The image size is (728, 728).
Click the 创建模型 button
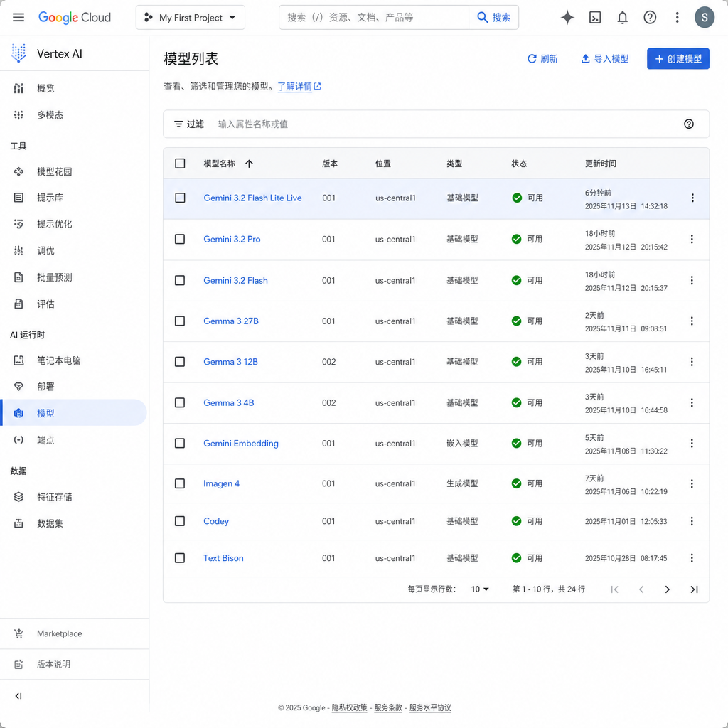[x=678, y=59]
